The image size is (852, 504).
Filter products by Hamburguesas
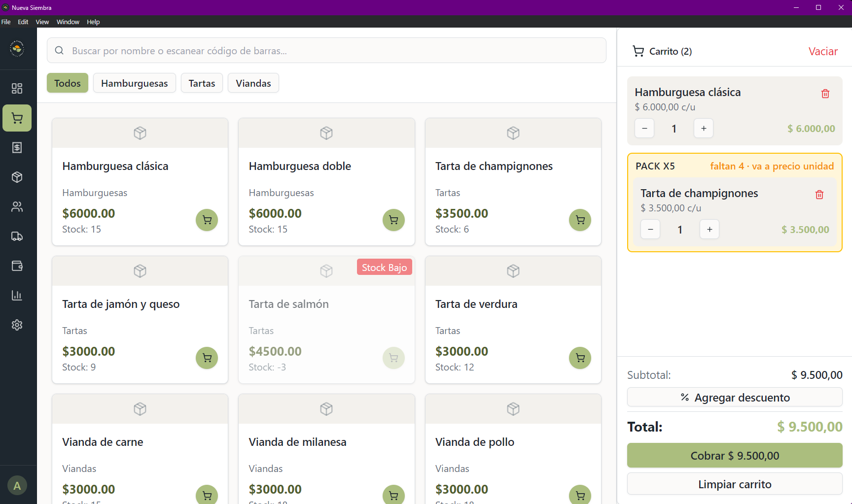coord(135,83)
